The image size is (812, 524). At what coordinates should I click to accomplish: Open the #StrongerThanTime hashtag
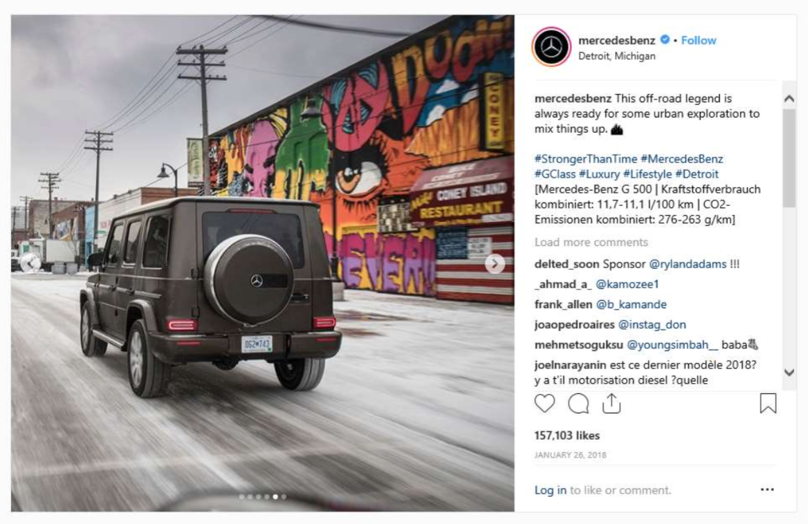586,159
